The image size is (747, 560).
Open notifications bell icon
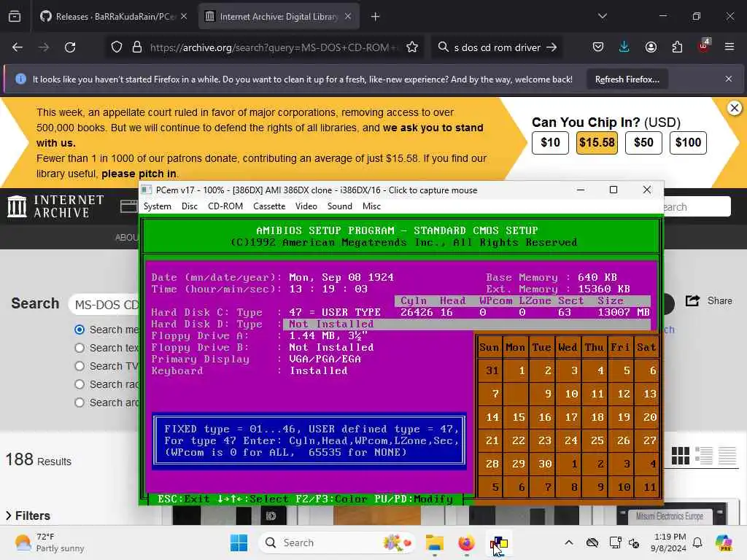tap(697, 542)
